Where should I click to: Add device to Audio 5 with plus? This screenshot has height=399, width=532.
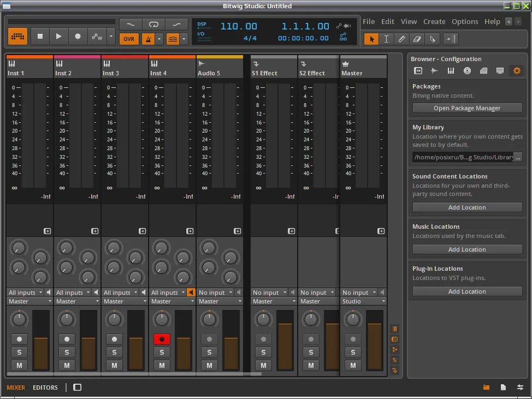[237, 231]
